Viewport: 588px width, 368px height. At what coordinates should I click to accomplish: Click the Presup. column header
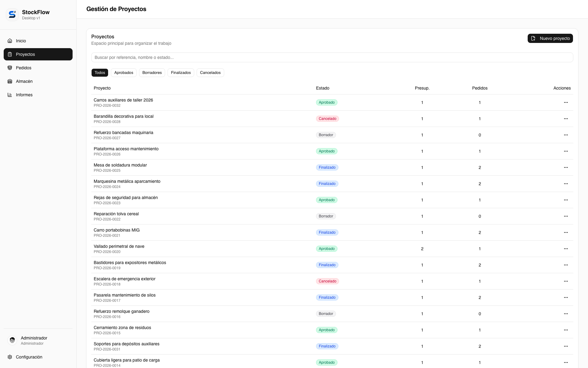(422, 88)
